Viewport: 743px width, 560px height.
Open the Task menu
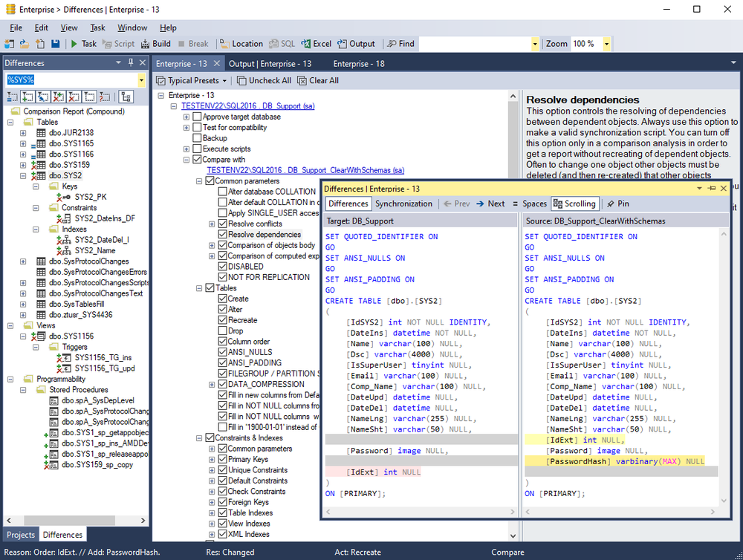(97, 28)
